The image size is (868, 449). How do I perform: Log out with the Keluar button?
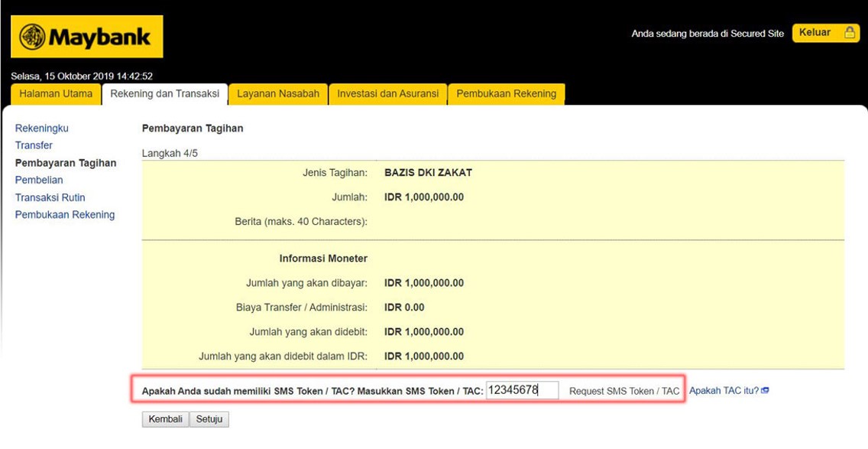[x=825, y=33]
